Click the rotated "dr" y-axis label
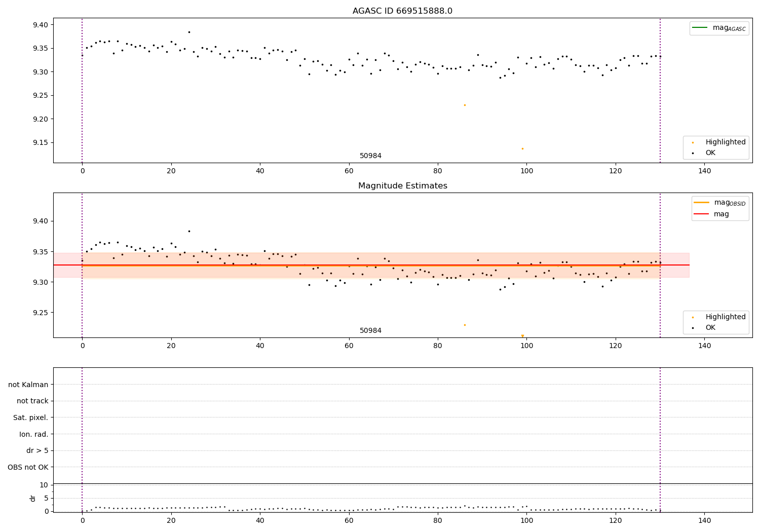Image resolution: width=760 pixels, height=532 pixels. coord(33,498)
